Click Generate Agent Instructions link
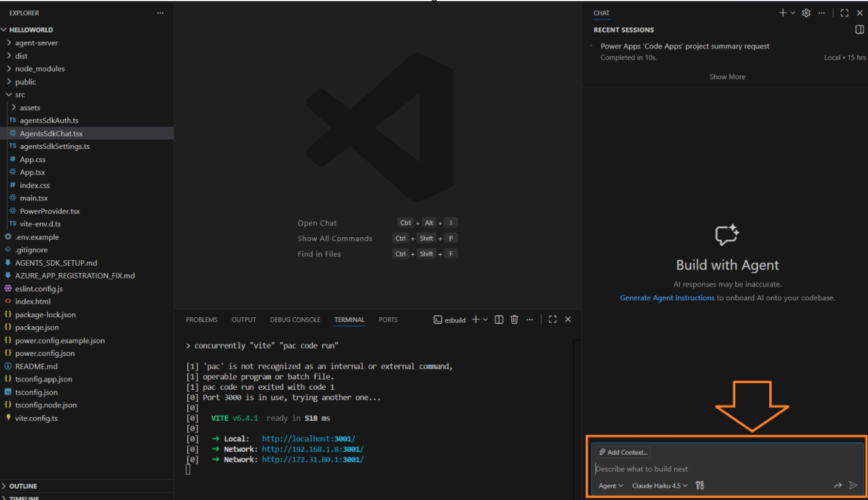Screen dimensions: 868x500 tap(666, 297)
